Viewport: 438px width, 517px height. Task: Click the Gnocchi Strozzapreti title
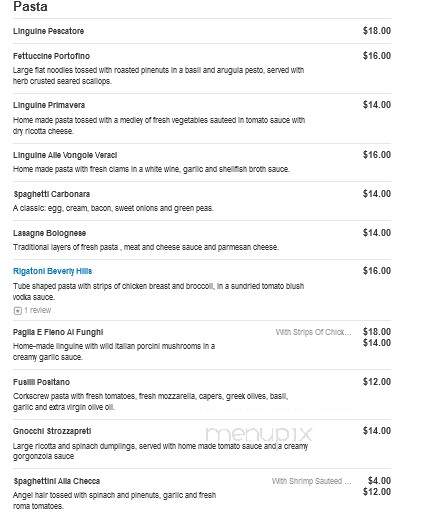(52, 431)
